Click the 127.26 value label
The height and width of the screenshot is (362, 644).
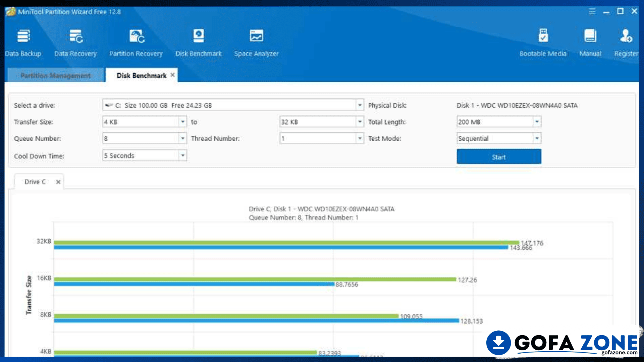pyautogui.click(x=467, y=280)
